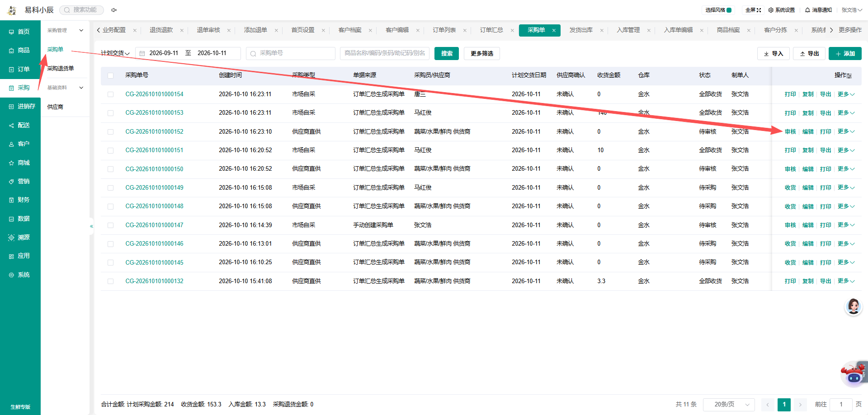Switch to the 订单汇总 tab

(x=491, y=30)
